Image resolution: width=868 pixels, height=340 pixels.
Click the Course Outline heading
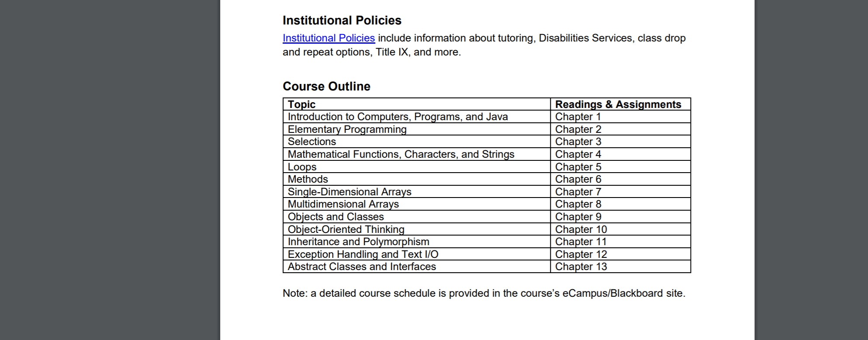(x=326, y=86)
